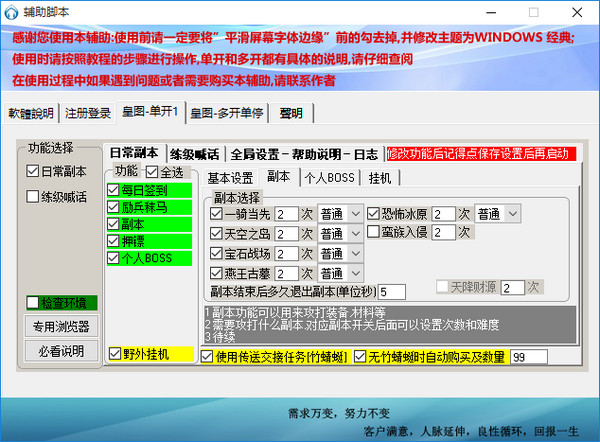Select the 副本 sub-tab
The image size is (600, 442).
coord(279,176)
